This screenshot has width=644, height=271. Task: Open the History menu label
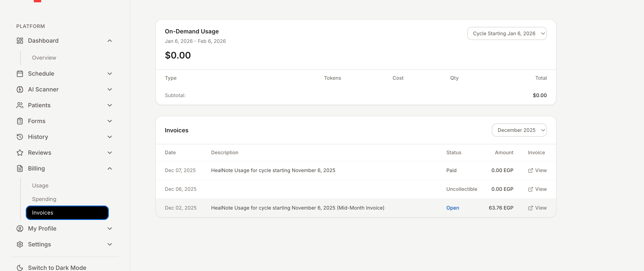tap(38, 137)
